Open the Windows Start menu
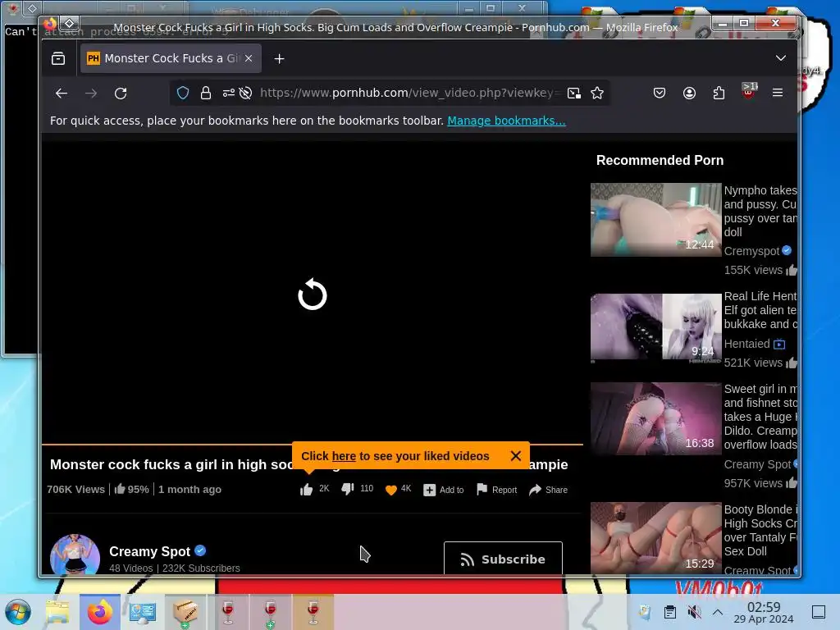 click(18, 612)
